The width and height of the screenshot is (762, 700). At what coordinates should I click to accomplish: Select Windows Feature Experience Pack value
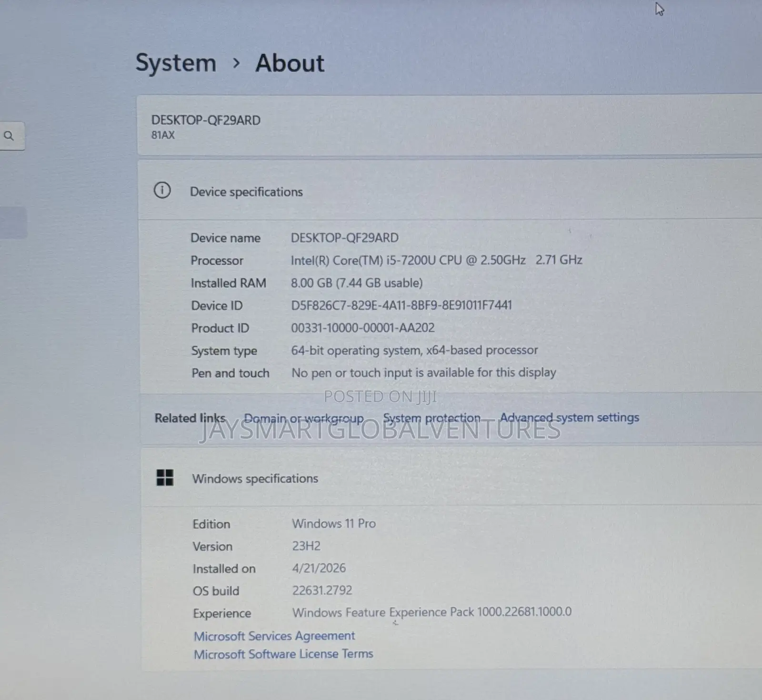(x=432, y=612)
